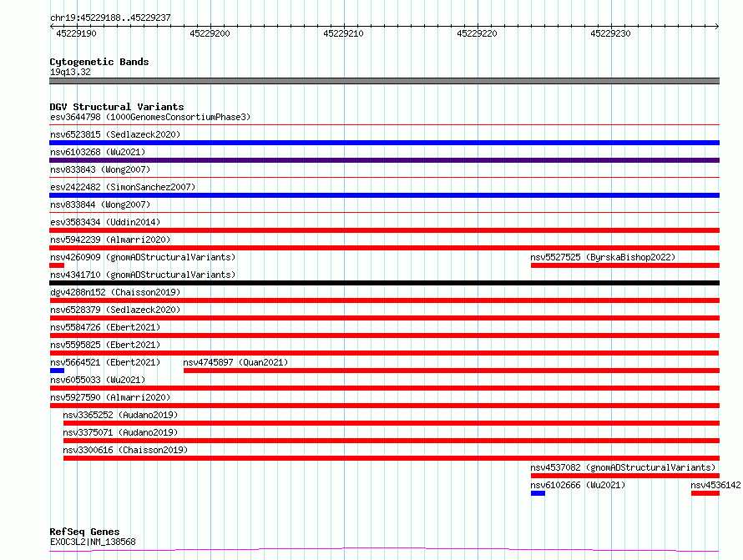Viewport: 743px width, 560px height.
Task: Open nsv4537082 (gnomADStructuralVariants) label
Action: tap(623, 467)
